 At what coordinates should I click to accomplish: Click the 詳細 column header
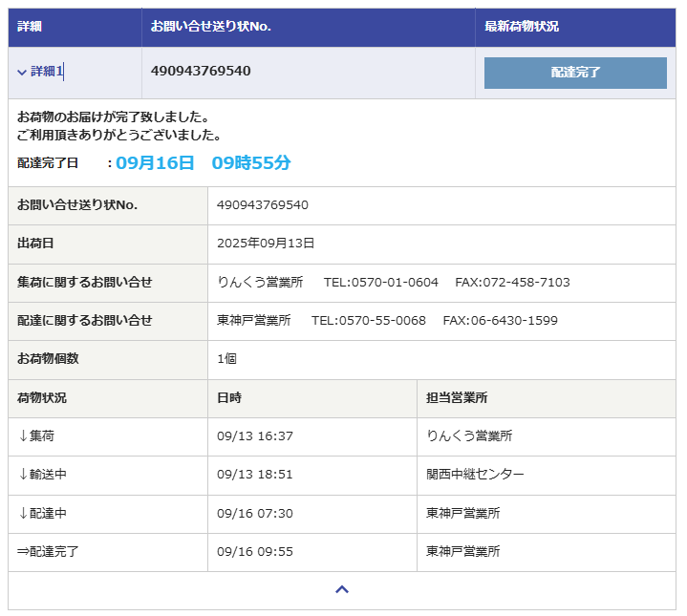coord(30,27)
